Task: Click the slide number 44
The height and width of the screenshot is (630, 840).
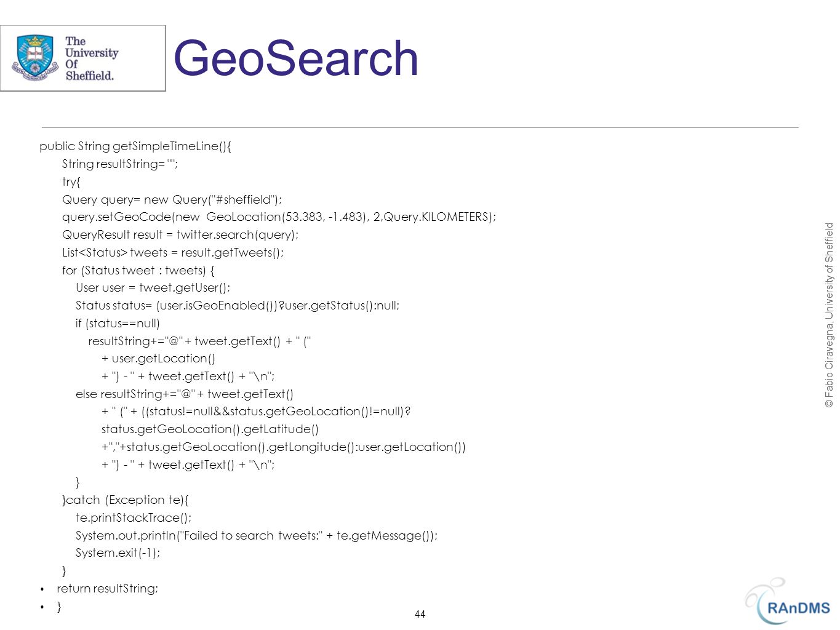Action: 420,614
